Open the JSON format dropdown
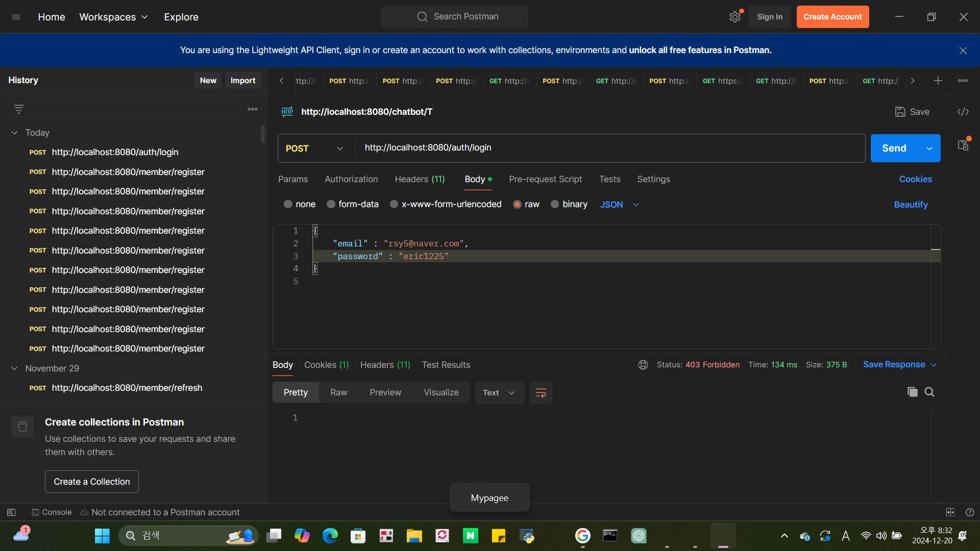 [x=620, y=205]
